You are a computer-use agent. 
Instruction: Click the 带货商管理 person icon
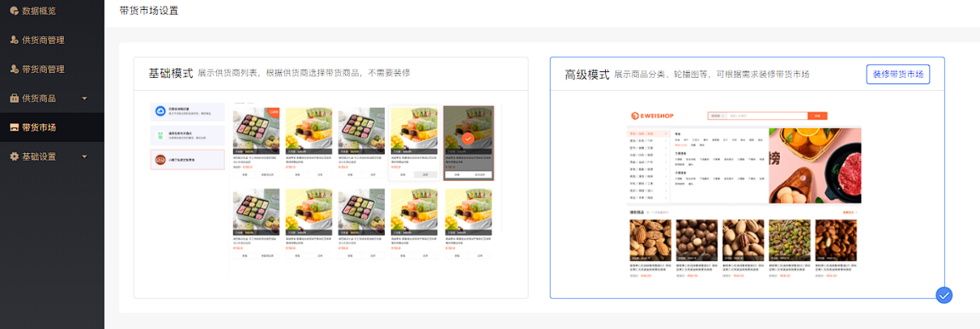pos(14,69)
